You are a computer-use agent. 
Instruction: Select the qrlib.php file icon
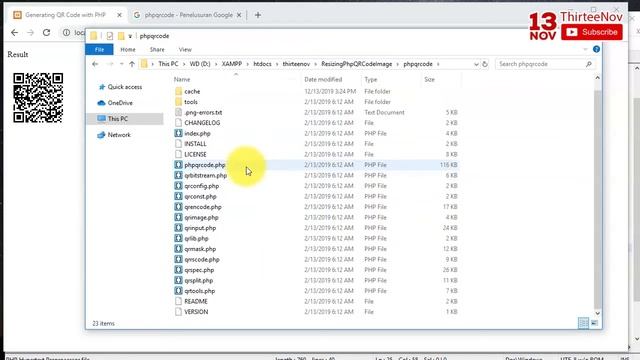point(178,238)
